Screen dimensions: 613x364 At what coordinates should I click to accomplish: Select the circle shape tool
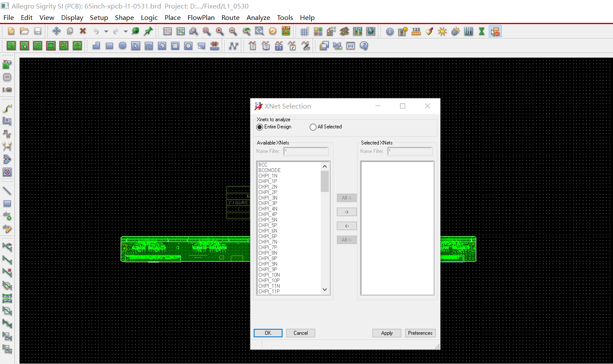pos(123,46)
